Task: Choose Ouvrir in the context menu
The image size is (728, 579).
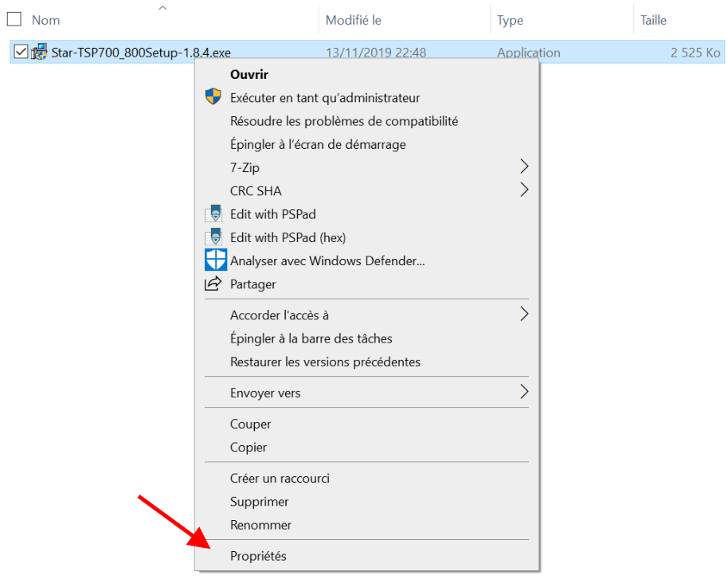Action: (x=249, y=74)
